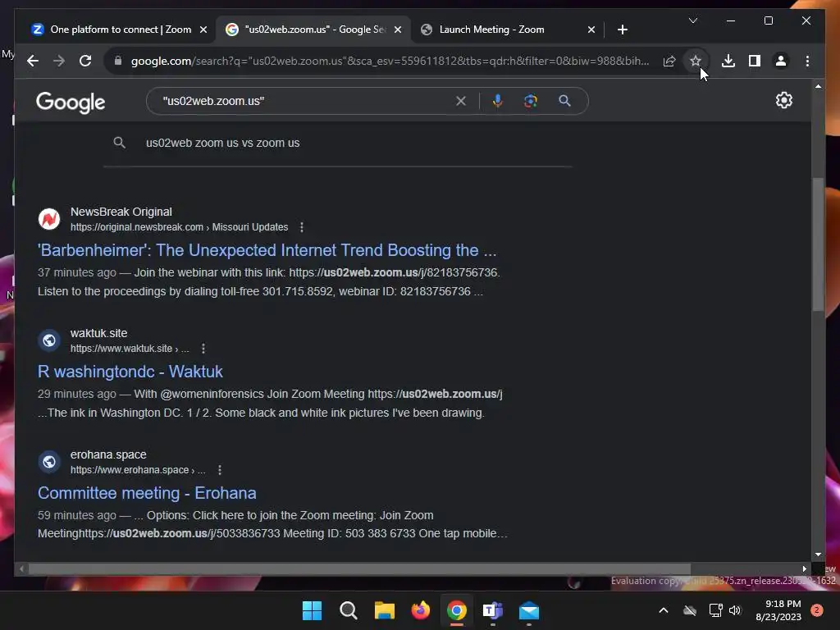
Task: Go back to the previous page
Action: [x=33, y=61]
